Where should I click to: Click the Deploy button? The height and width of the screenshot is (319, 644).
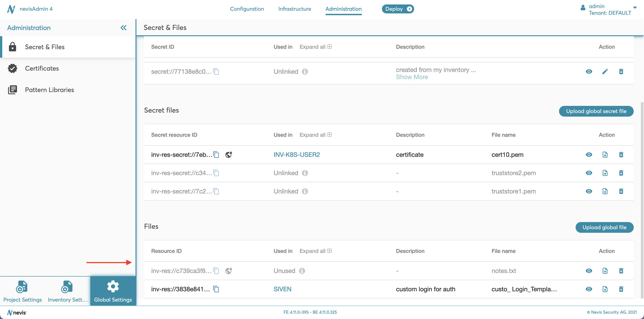click(398, 9)
